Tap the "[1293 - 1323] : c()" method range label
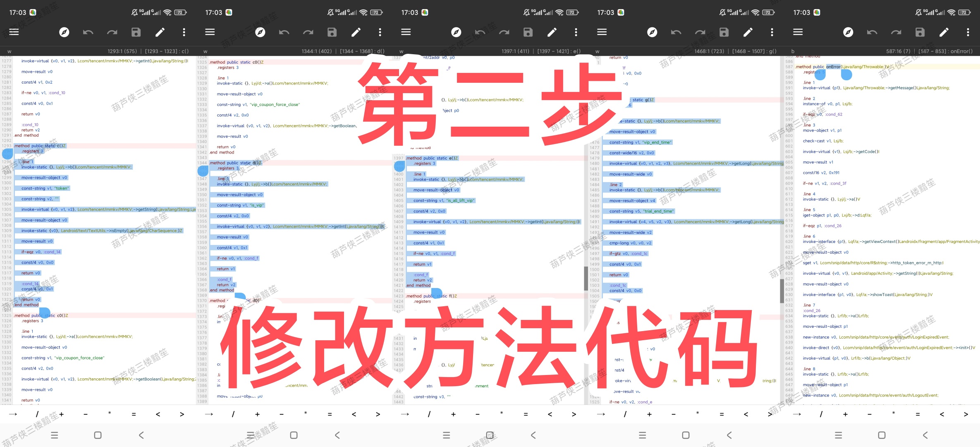This screenshot has height=447, width=980. [x=167, y=51]
